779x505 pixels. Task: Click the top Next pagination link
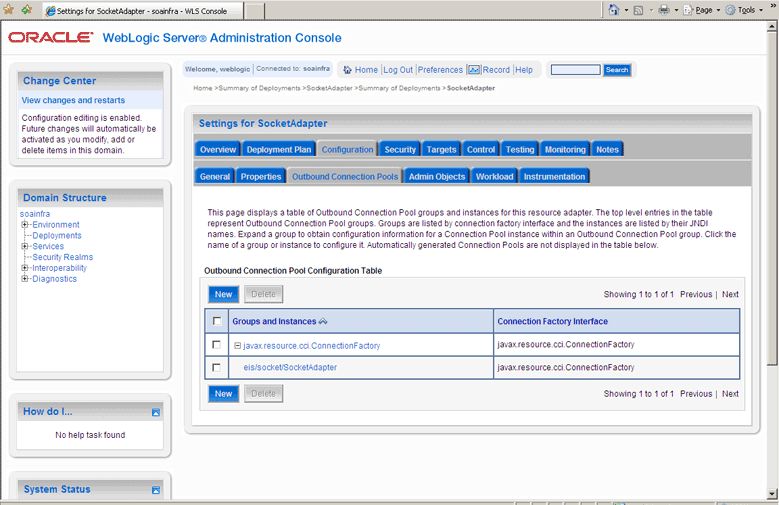coord(730,294)
